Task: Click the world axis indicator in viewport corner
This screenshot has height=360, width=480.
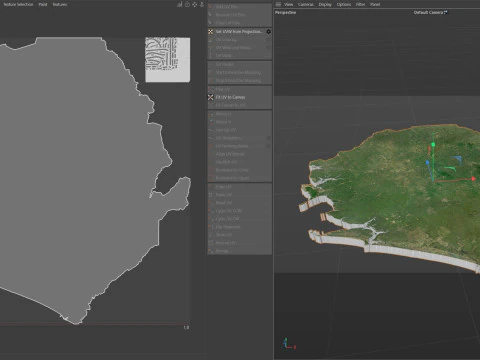Action: (289, 344)
